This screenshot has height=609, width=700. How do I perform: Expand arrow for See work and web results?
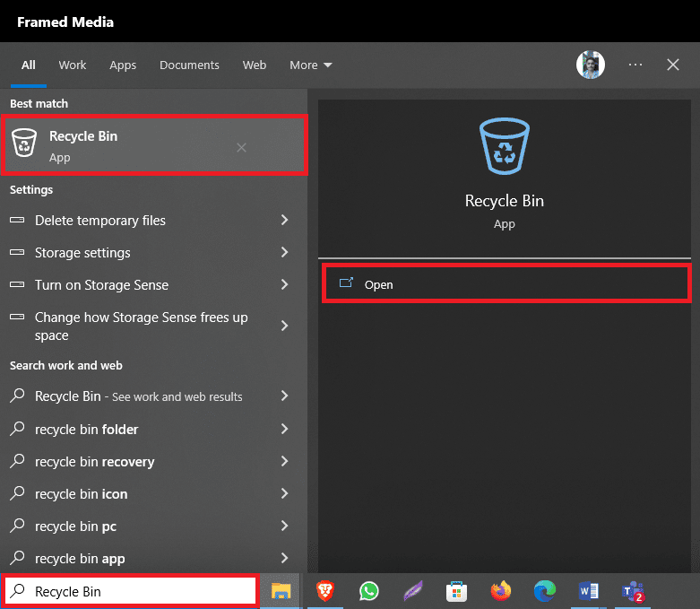pyautogui.click(x=284, y=396)
